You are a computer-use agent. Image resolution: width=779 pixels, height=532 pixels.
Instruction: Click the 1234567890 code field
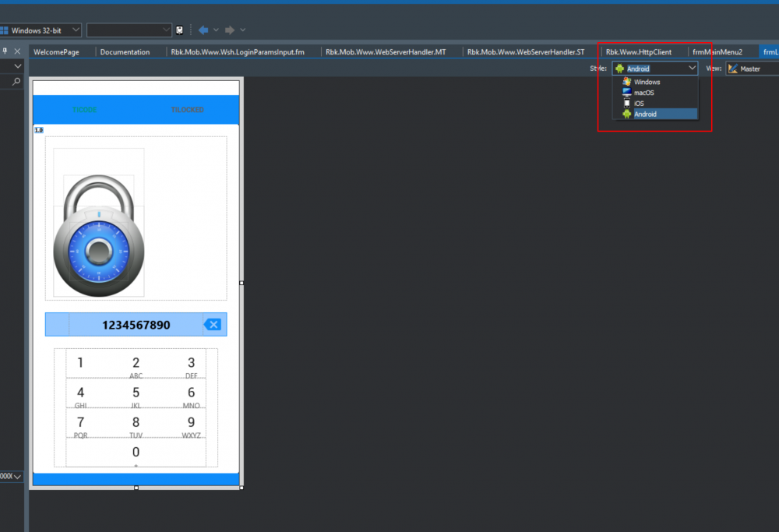click(x=136, y=325)
